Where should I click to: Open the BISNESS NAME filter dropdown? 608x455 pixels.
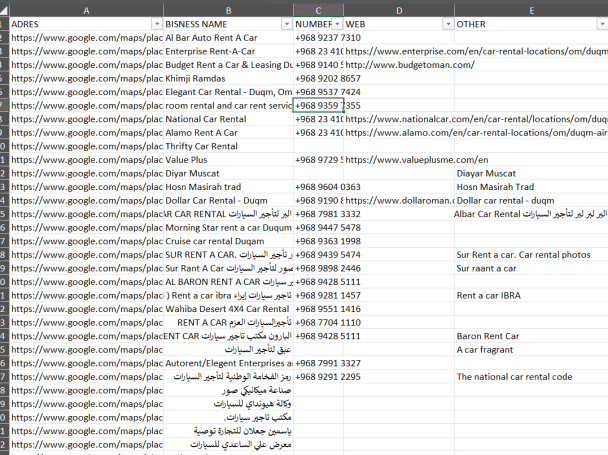tap(287, 24)
